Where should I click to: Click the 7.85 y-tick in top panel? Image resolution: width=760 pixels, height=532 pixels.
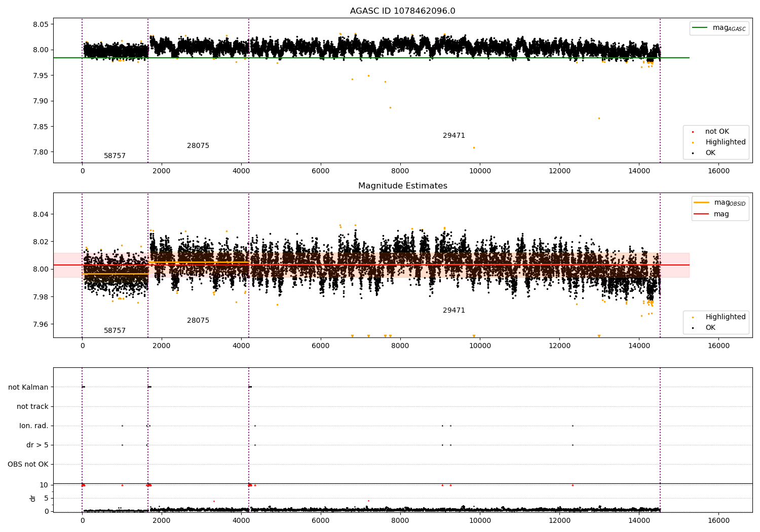pyautogui.click(x=41, y=127)
